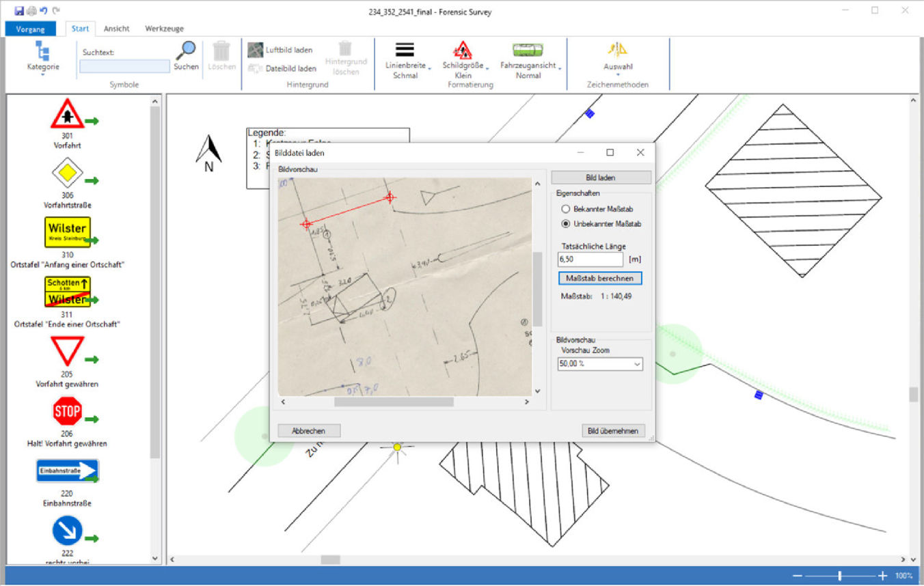Switch to the Ansicht ribbon tab
This screenshot has height=586, width=924.
(117, 29)
